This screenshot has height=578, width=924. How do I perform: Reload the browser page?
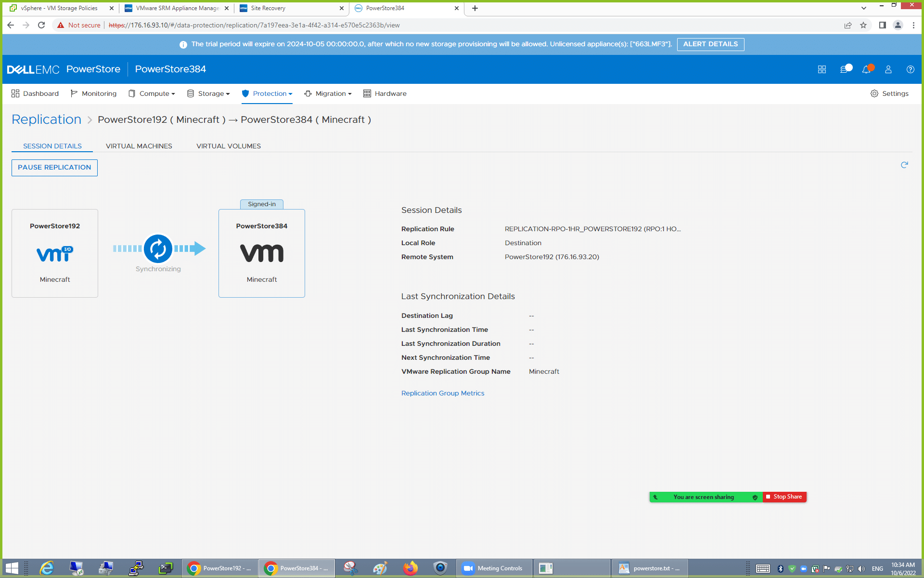(41, 25)
